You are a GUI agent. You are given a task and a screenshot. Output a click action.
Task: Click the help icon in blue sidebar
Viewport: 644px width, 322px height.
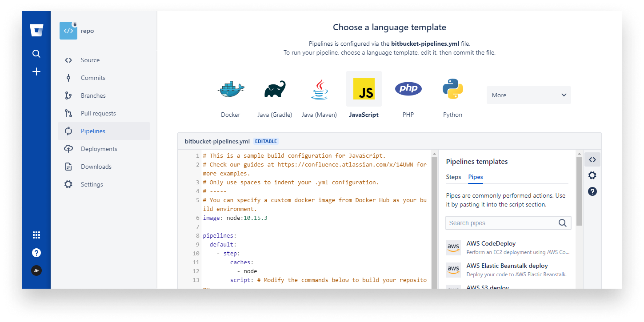coord(36,253)
